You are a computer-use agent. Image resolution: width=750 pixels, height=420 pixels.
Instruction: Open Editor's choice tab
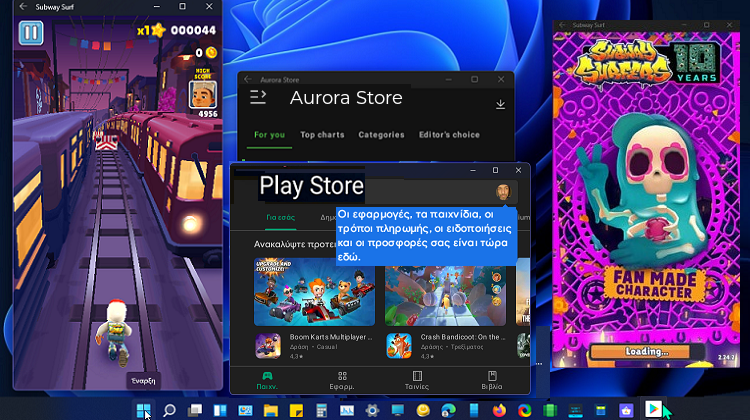click(449, 135)
